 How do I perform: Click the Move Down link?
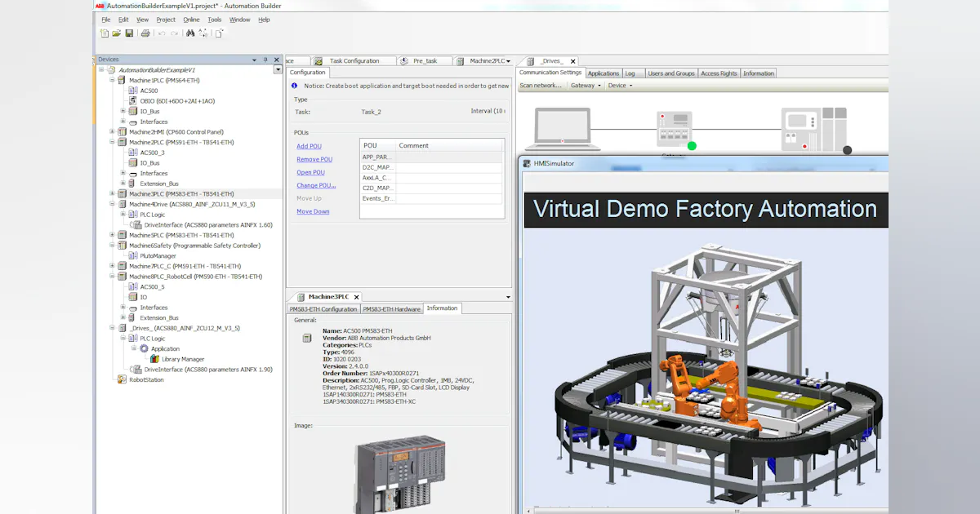point(313,211)
